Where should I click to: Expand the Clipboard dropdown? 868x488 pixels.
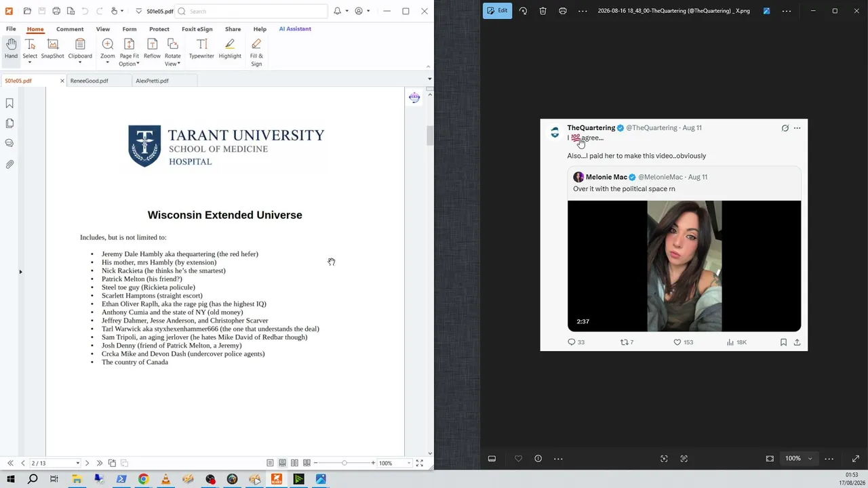tap(80, 63)
